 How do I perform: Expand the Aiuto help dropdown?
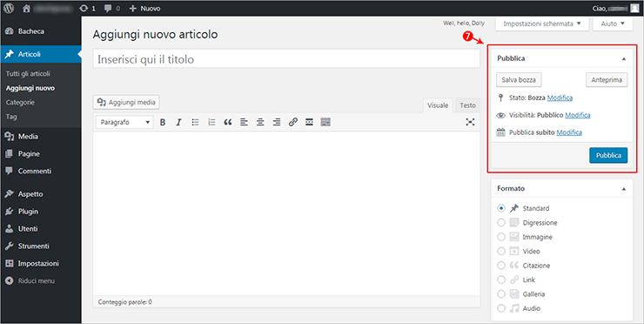click(613, 24)
